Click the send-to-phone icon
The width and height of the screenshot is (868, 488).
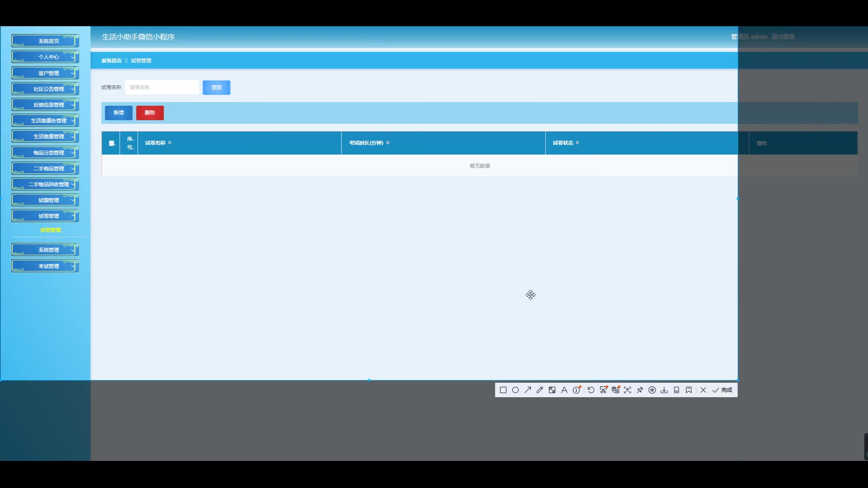coord(676,390)
